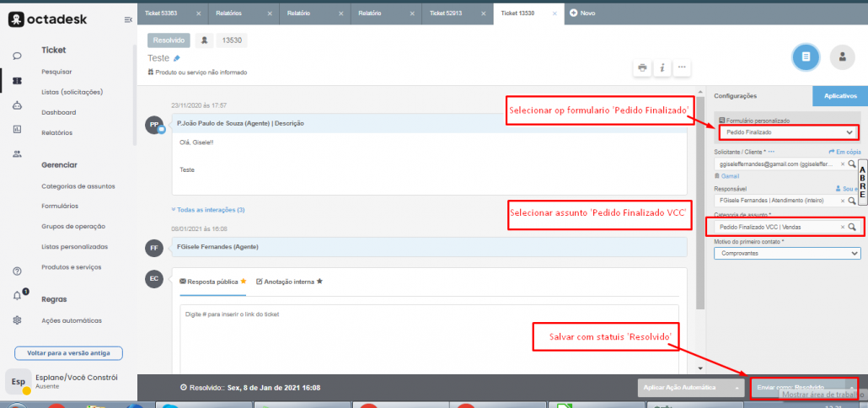This screenshot has width=868, height=408.
Task: Click Voltar para a versão antiga button
Action: tap(68, 353)
